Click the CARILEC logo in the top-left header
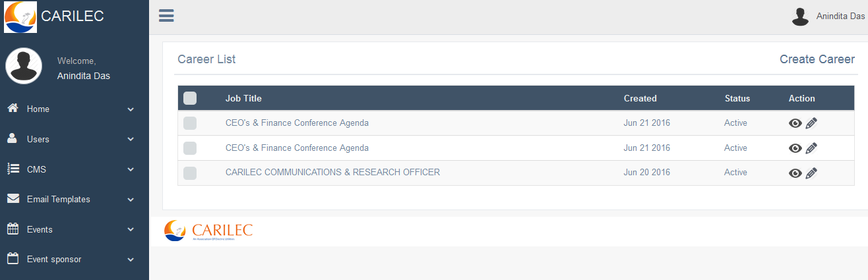Viewport: 868px width, 280px height. click(x=20, y=16)
